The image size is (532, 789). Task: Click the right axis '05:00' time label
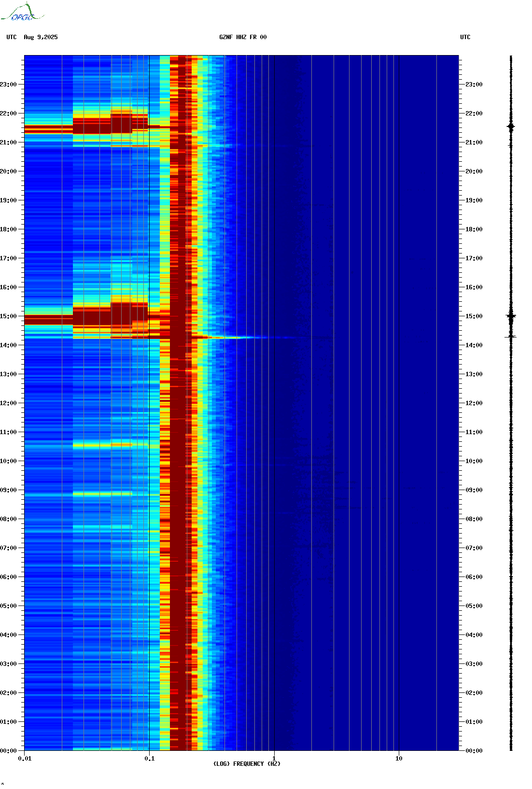coord(474,606)
